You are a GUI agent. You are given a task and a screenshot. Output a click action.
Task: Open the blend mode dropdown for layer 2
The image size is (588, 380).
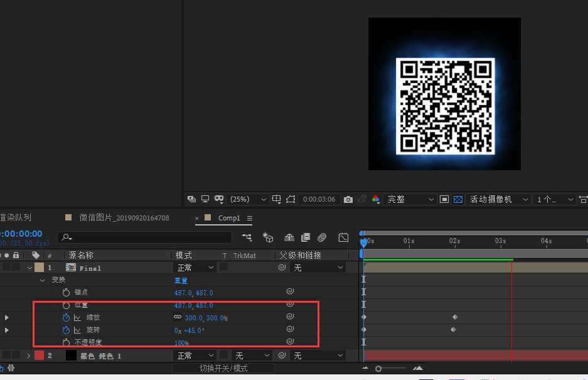(x=195, y=356)
